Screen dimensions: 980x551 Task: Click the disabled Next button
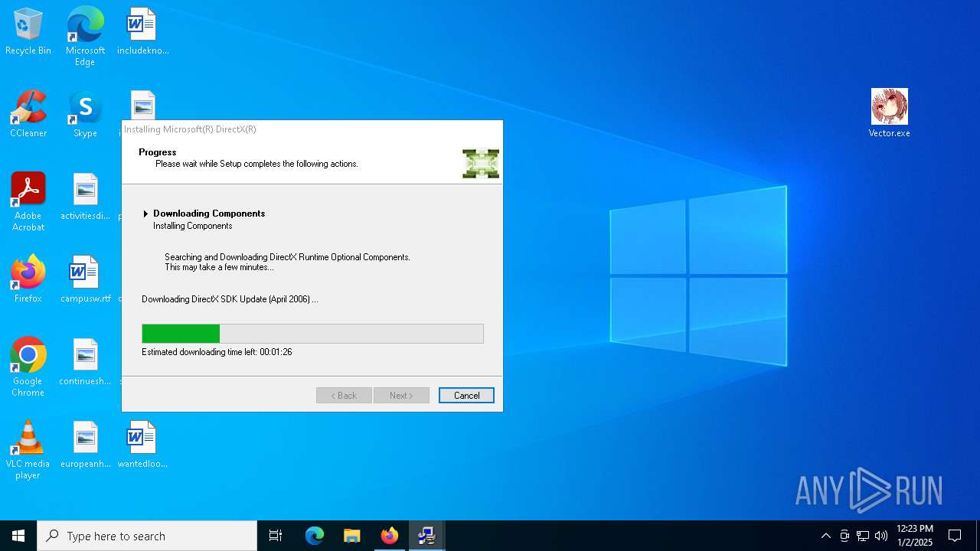(401, 396)
